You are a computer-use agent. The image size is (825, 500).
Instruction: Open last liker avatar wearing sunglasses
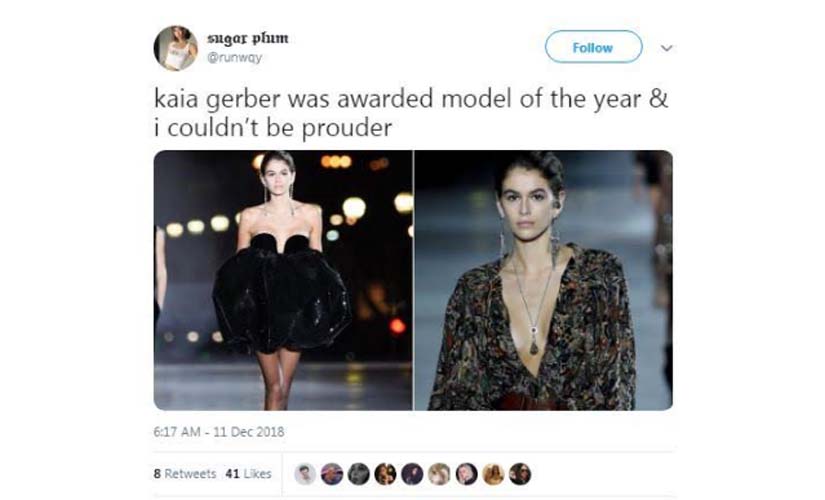520,474
